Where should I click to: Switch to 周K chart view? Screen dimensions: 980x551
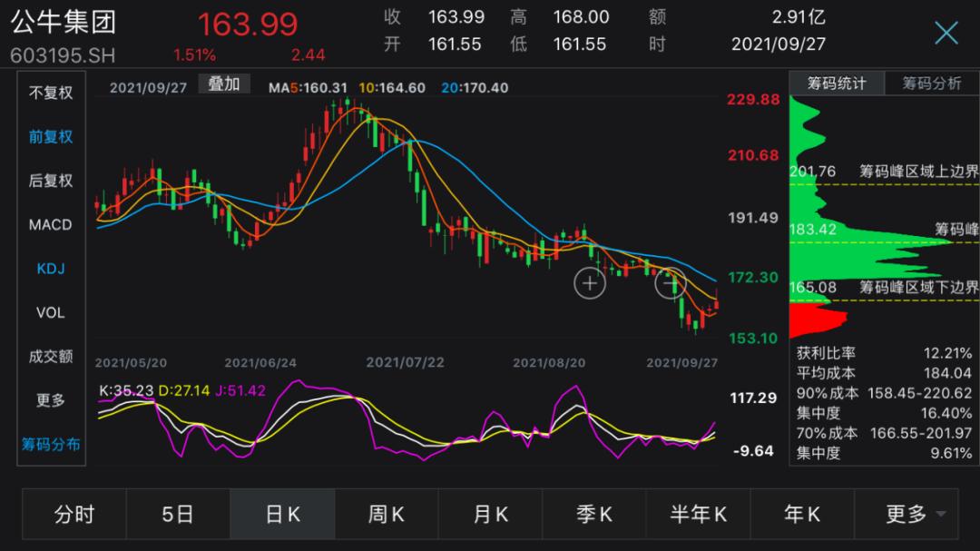(387, 514)
